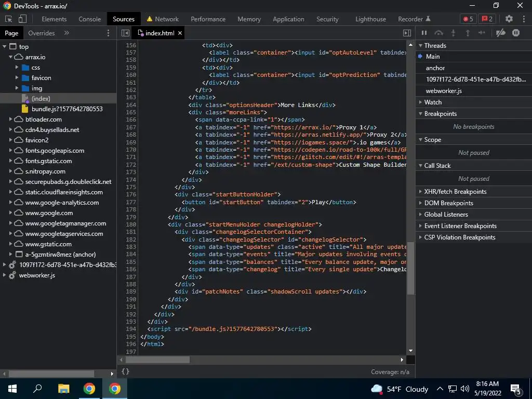Expand the css folder

pyautogui.click(x=17, y=67)
